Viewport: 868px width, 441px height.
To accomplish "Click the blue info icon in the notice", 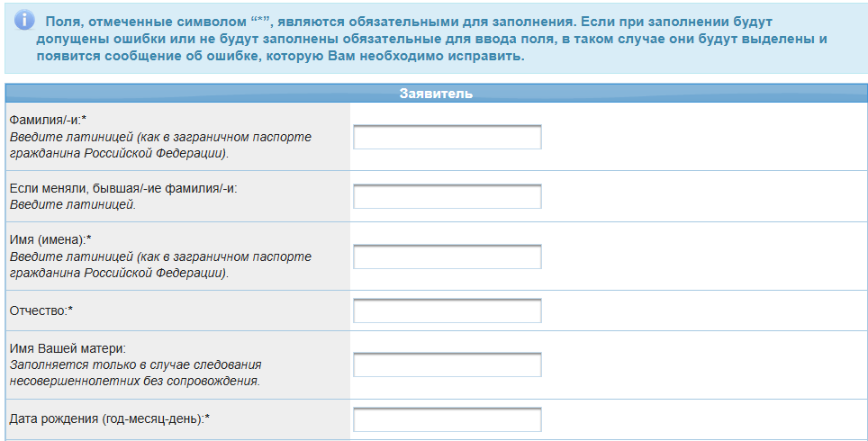I will point(26,21).
